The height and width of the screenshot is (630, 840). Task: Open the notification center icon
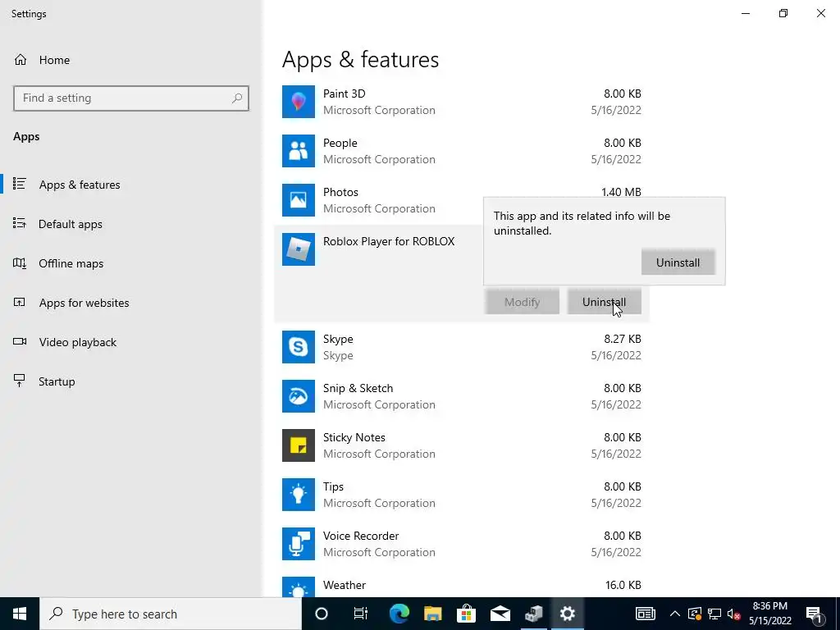coord(814,614)
